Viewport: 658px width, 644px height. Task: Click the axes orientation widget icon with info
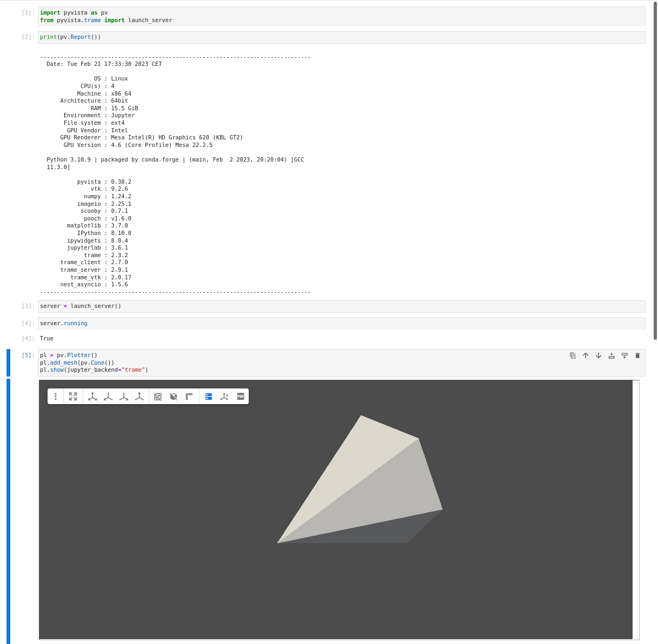point(224,396)
